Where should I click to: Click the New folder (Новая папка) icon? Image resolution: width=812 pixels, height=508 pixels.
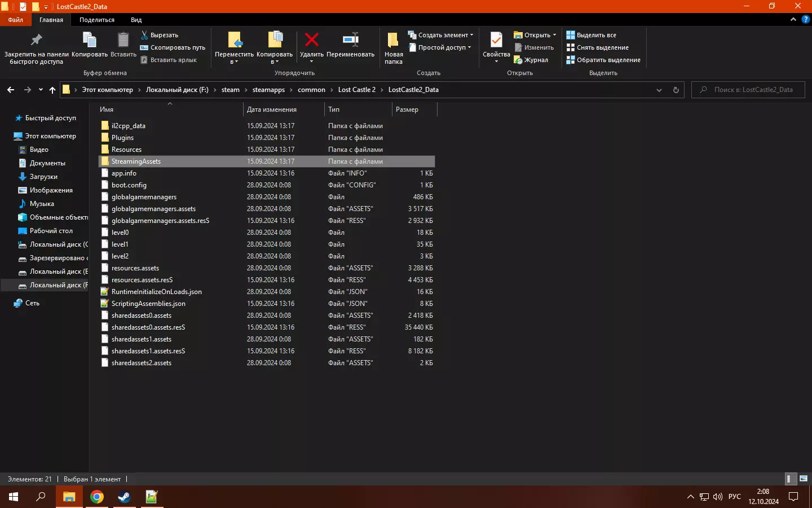point(393,40)
